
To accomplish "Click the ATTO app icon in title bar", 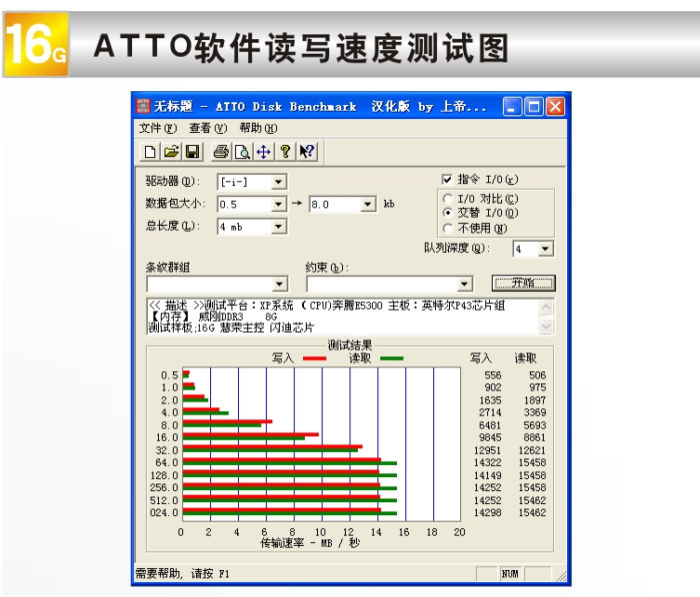I will pos(143,106).
